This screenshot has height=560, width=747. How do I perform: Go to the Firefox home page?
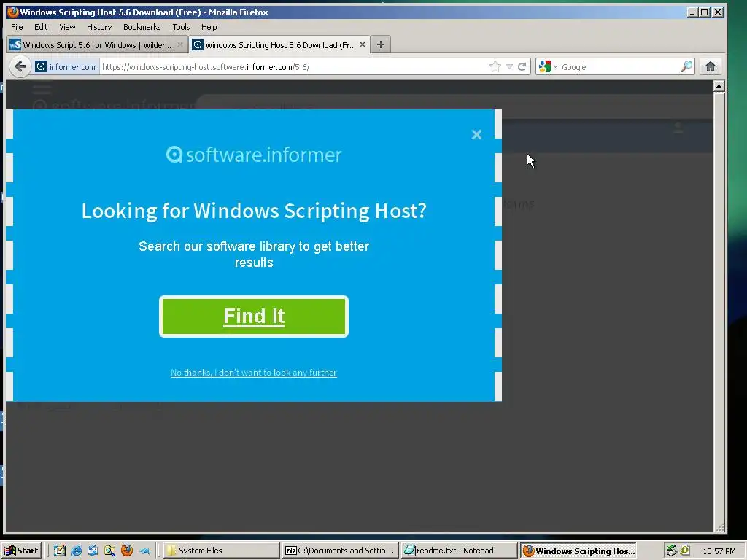[711, 66]
